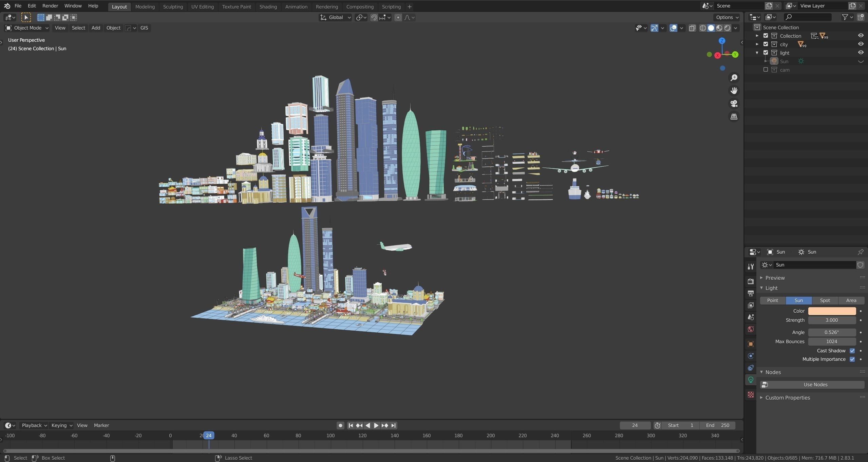Play animation forward
This screenshot has width=868, height=462.
[x=376, y=425]
